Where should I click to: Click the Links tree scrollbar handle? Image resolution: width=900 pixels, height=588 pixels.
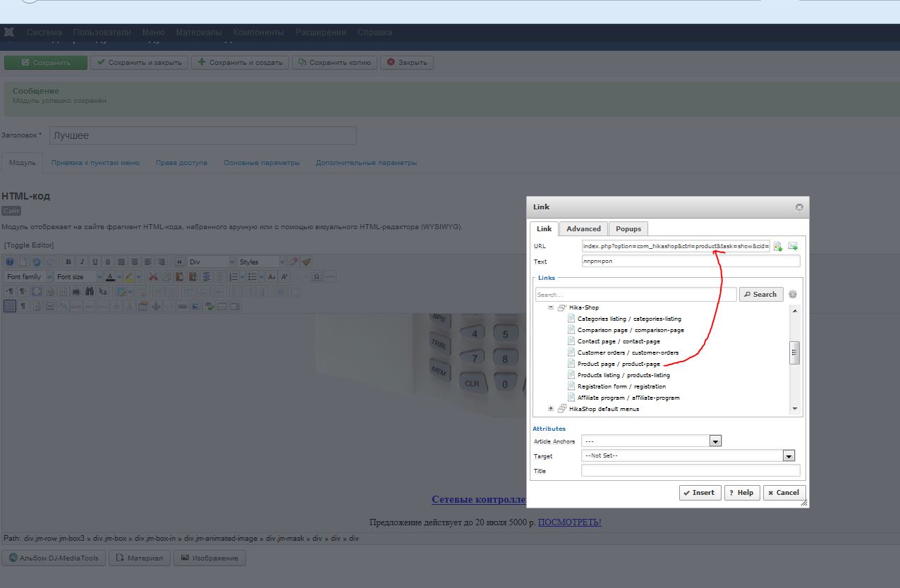(x=794, y=353)
